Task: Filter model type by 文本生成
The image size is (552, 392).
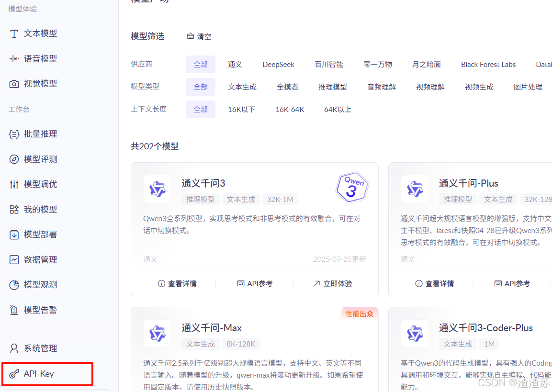Action: (x=242, y=87)
